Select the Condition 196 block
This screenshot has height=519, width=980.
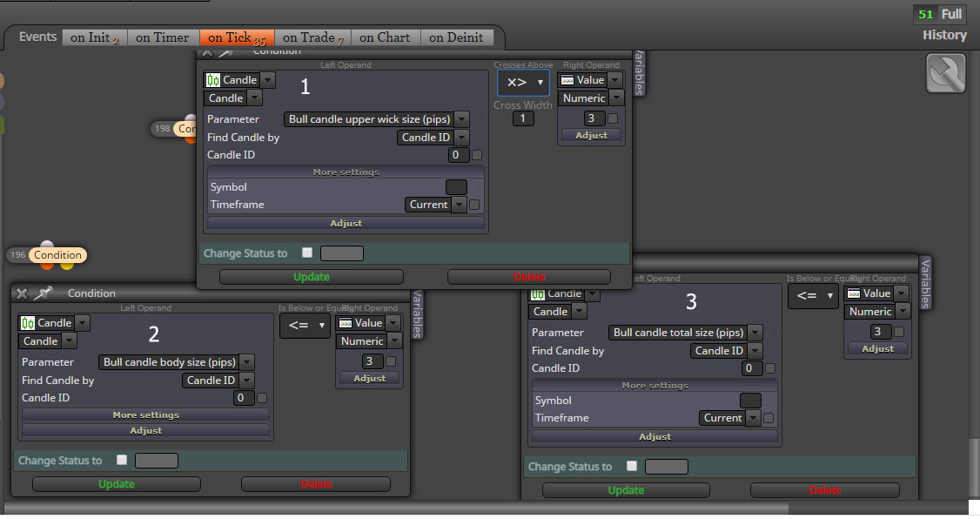(57, 255)
